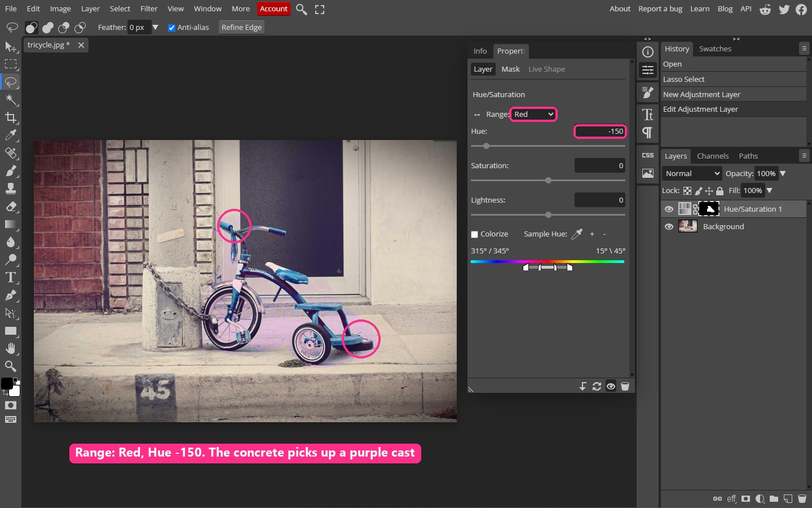Add a layer mask from Layers footer

coord(745,498)
